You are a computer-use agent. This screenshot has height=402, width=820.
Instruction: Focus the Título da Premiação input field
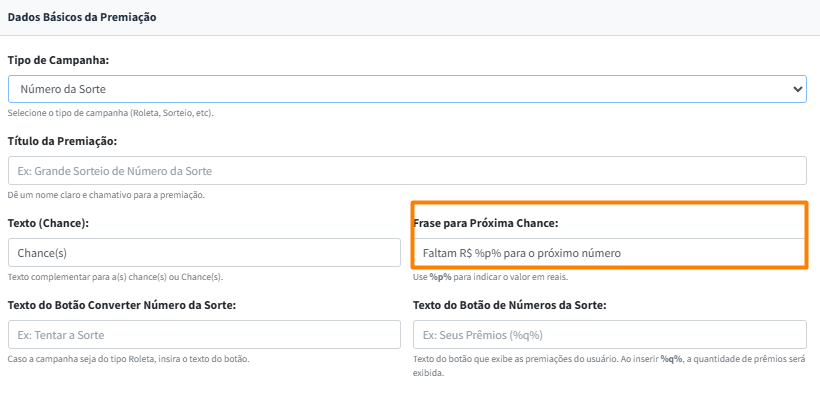tap(407, 171)
